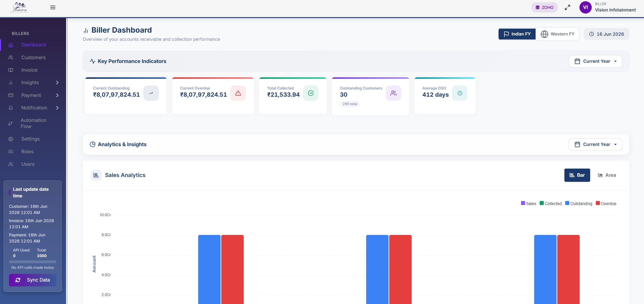Screen dimensions: 644x304
Task: Click Vision Infotainment biller name
Action: [x=615, y=10]
